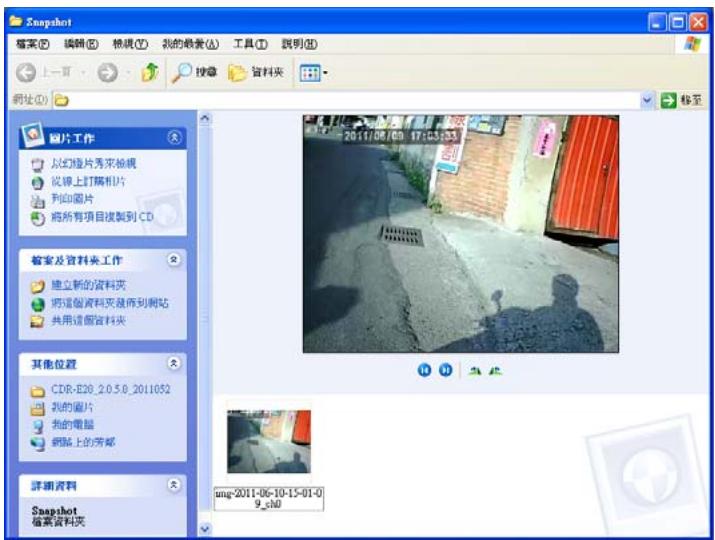The image size is (715, 540).
Task: Open the 編輯(E) Edit menu
Action: (x=81, y=44)
